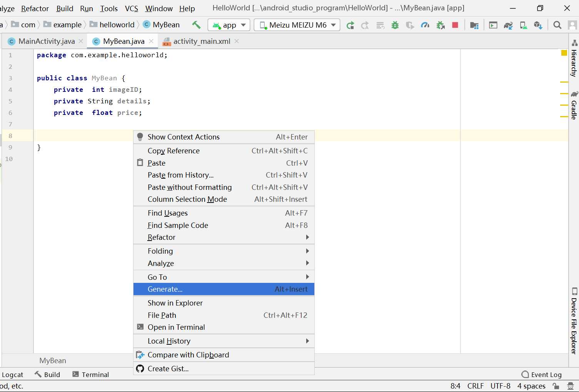Change UTF-8 file encoding

[501, 386]
